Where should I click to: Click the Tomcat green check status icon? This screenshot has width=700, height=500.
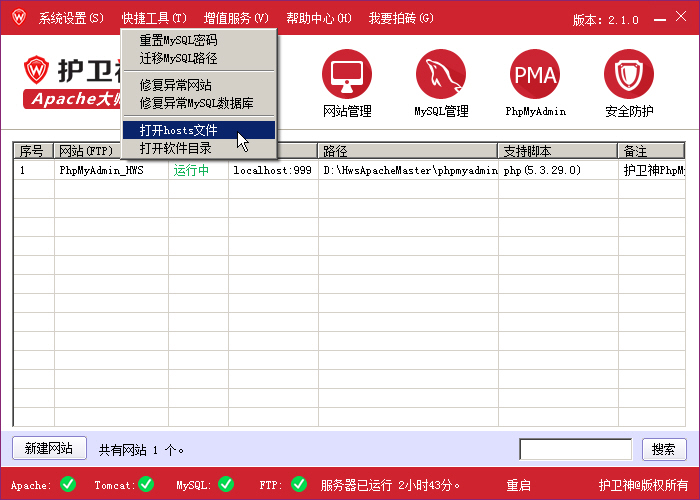point(146,484)
